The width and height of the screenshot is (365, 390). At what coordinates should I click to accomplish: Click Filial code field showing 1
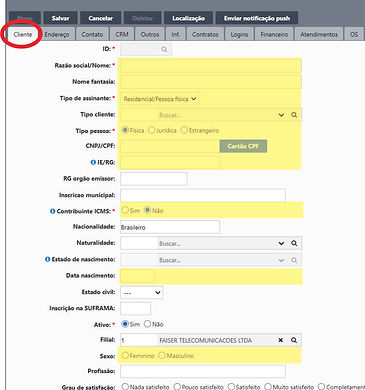click(139, 340)
